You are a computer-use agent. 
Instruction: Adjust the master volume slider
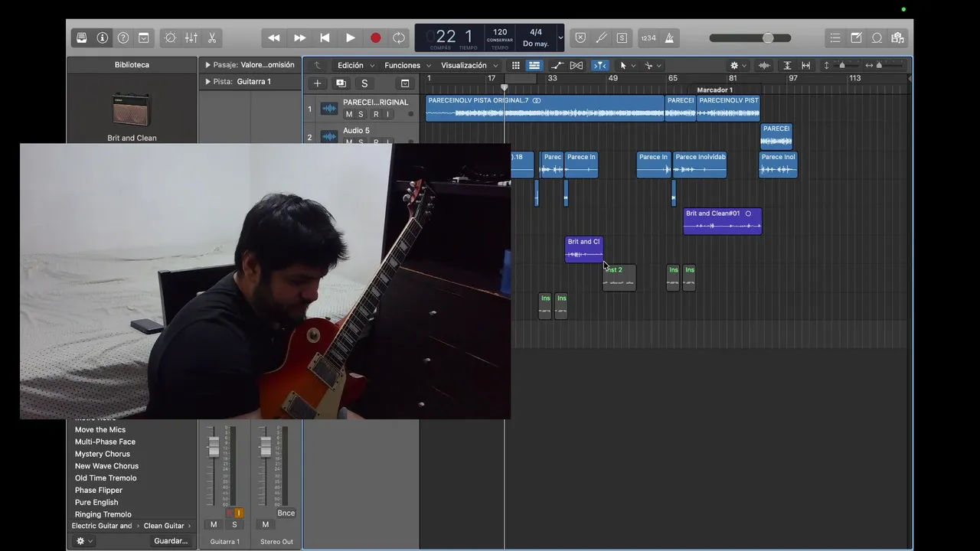tap(750, 37)
